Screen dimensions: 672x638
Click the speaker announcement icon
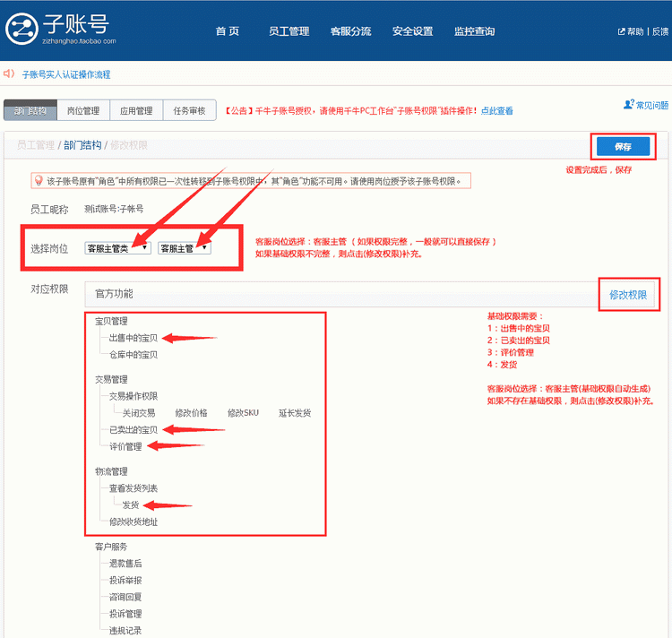(9, 73)
